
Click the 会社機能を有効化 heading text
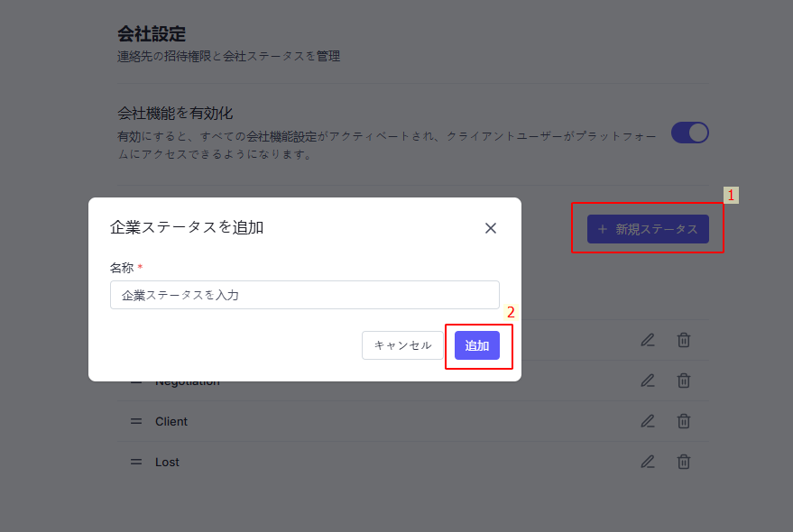[175, 113]
